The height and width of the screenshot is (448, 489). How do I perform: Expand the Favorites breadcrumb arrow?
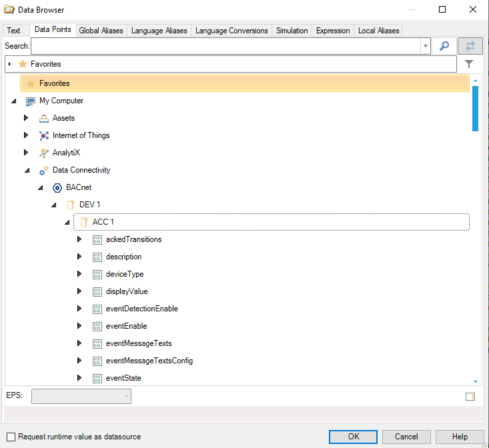click(x=9, y=64)
